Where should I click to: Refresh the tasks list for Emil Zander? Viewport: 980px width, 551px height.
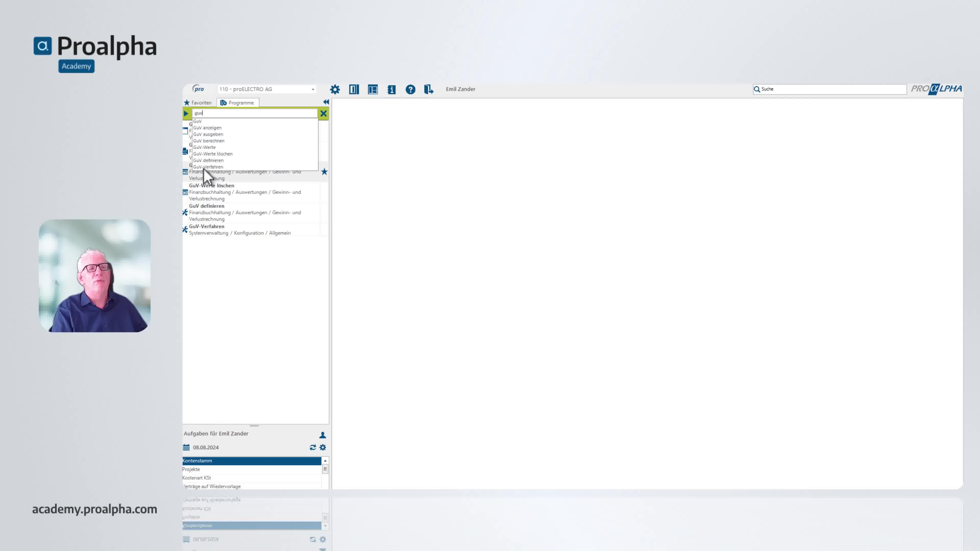pyautogui.click(x=313, y=448)
